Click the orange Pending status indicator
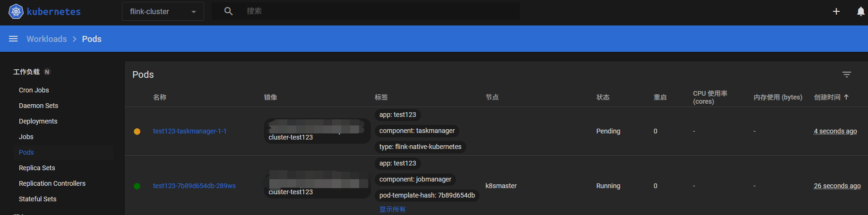Image resolution: width=868 pixels, height=215 pixels. [137, 132]
